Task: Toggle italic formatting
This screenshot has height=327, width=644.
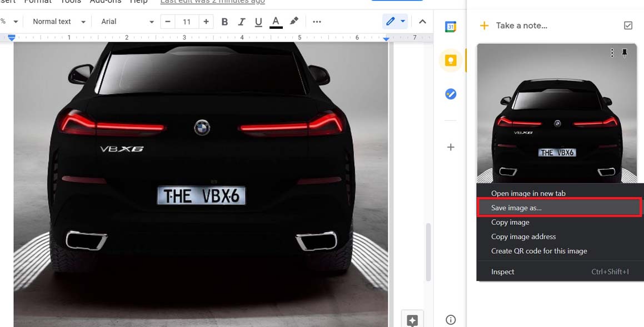Action: (242, 22)
